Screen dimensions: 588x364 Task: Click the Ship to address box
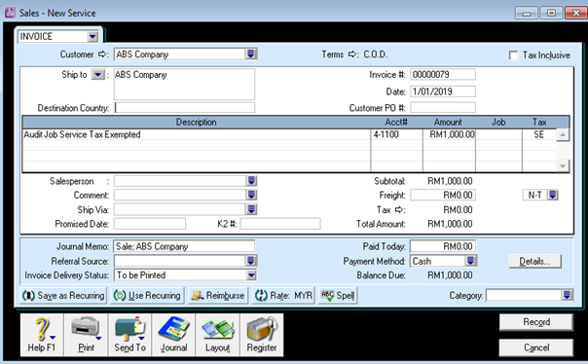coord(184,84)
